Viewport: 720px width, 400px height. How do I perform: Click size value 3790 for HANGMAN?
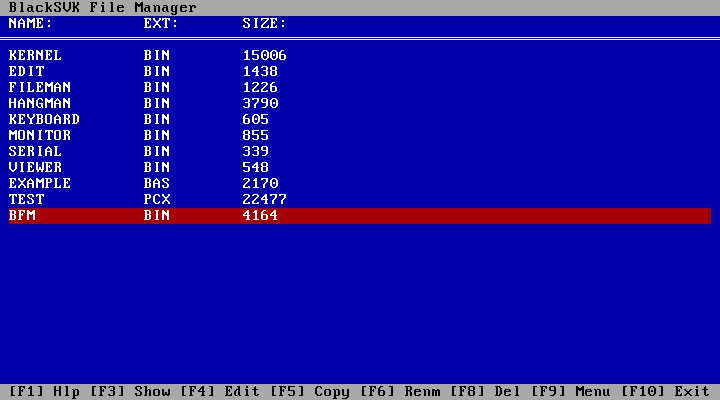coord(260,103)
